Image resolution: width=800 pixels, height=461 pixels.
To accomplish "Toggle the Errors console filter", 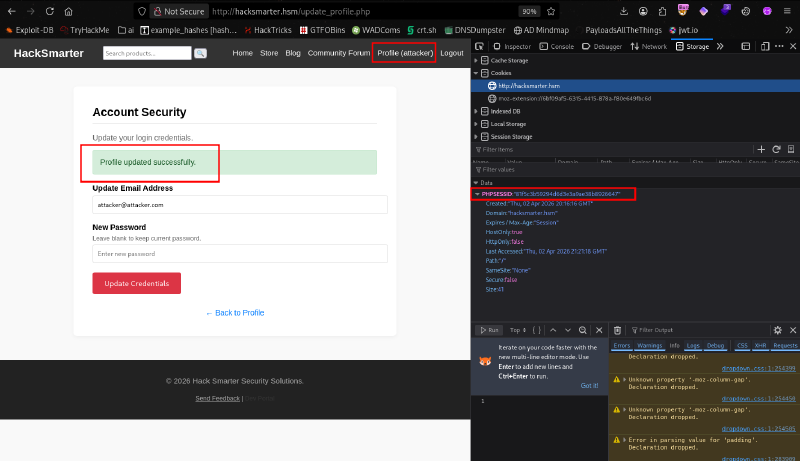I will click(621, 345).
